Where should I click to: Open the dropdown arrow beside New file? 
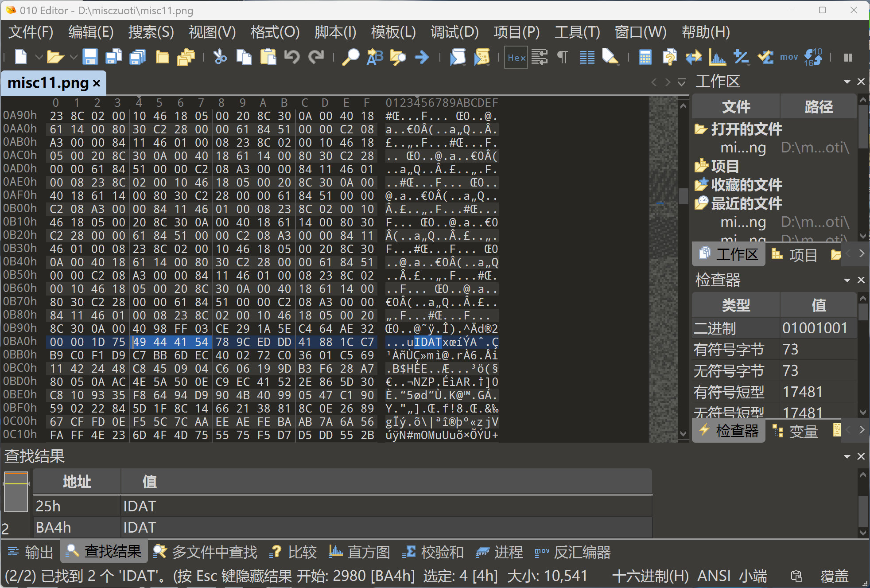pos(39,57)
